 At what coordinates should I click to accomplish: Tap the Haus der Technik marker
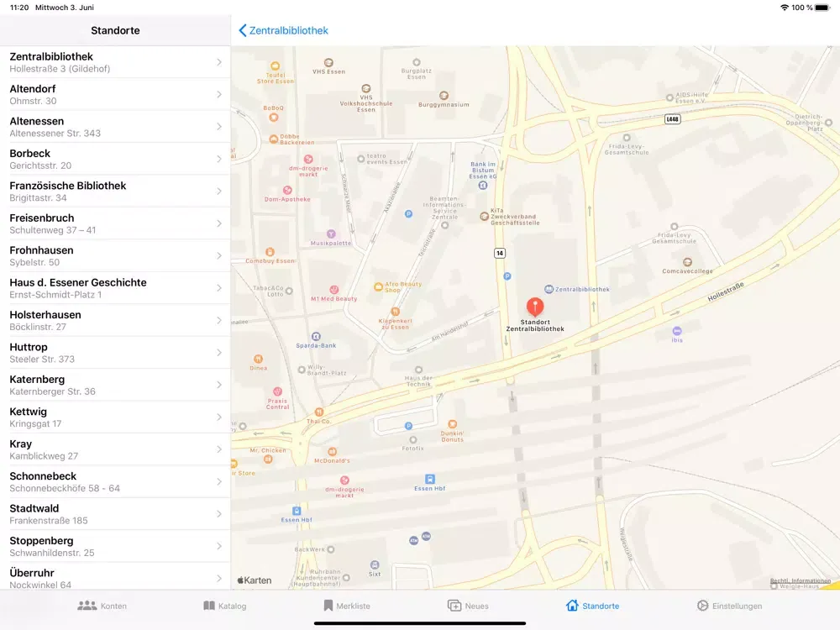coord(419,370)
